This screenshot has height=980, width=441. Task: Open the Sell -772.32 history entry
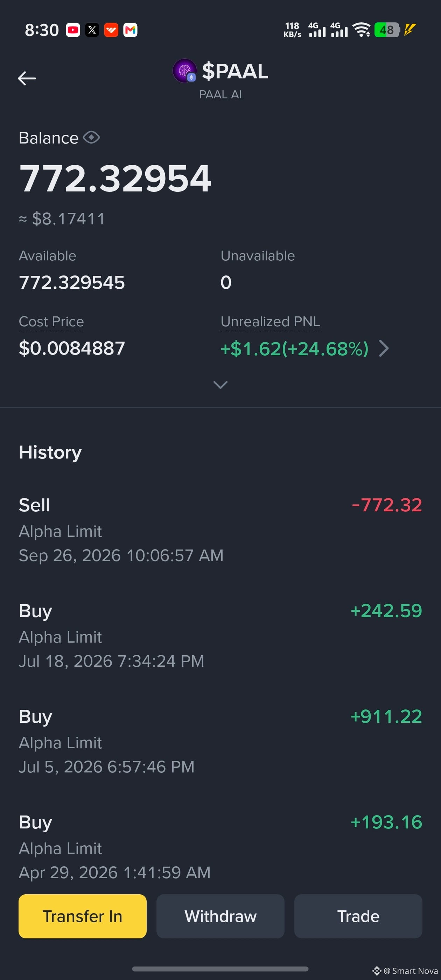[220, 530]
